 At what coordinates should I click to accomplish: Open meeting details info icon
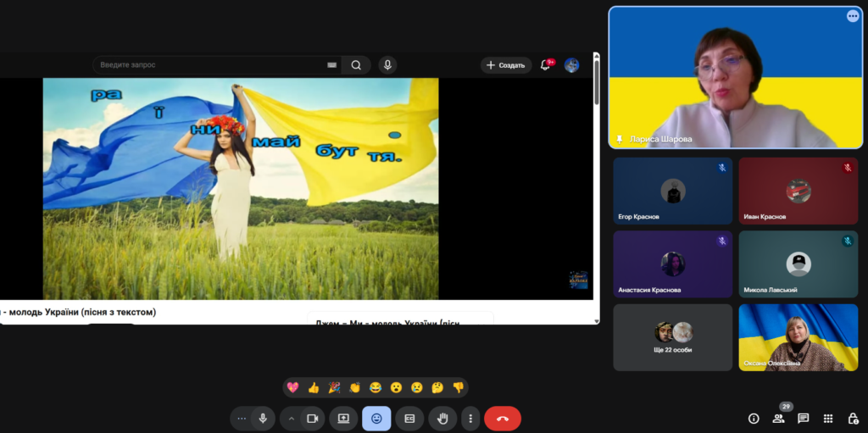tap(754, 419)
